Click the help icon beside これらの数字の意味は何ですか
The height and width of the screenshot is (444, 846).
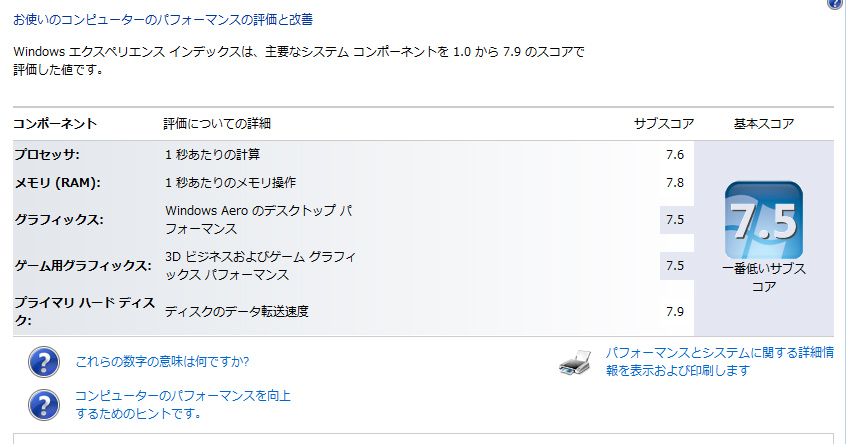tap(44, 362)
